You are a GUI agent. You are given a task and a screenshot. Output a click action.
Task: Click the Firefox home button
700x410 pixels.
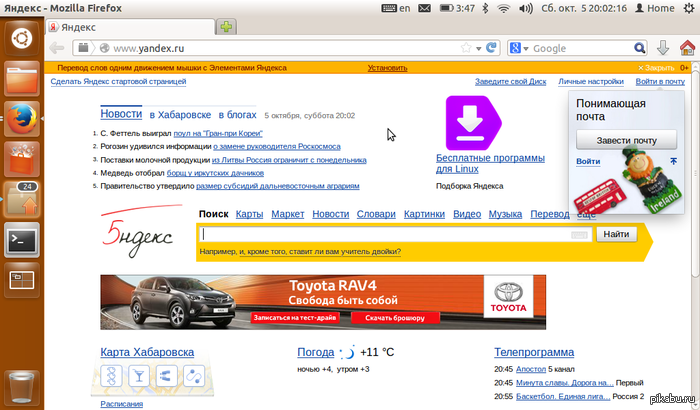[686, 48]
